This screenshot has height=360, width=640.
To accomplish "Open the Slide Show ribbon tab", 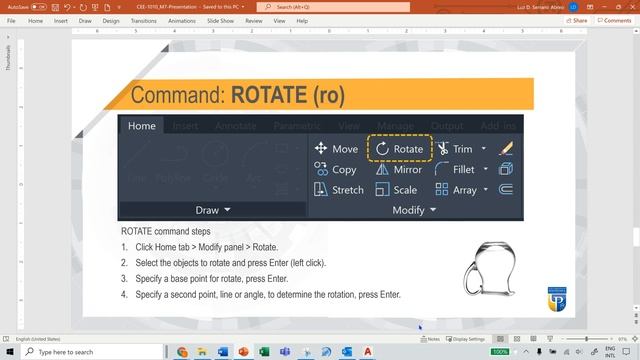I will pyautogui.click(x=220, y=21).
